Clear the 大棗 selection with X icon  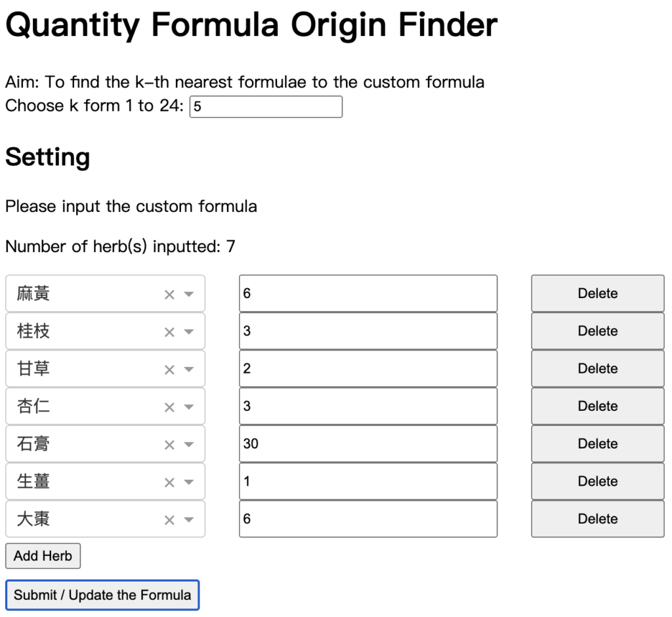point(169,520)
